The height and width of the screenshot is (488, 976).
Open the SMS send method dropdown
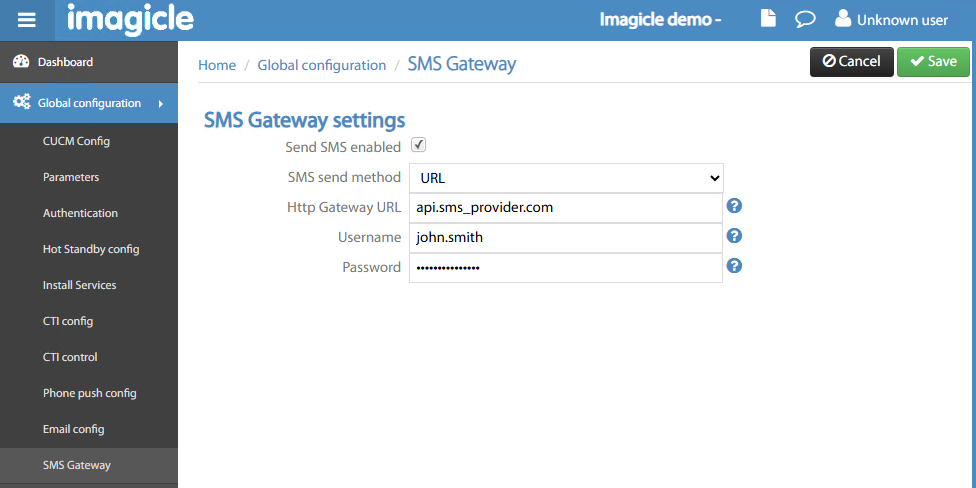tap(565, 178)
